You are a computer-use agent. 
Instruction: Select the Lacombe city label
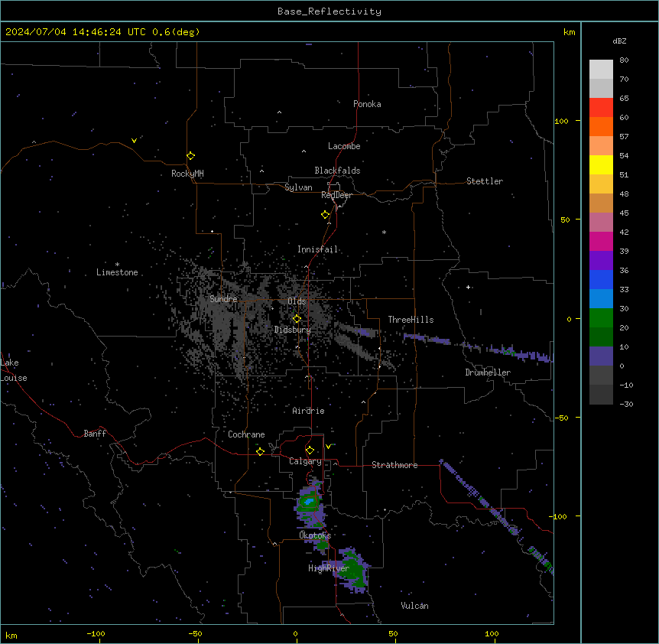[x=344, y=146]
